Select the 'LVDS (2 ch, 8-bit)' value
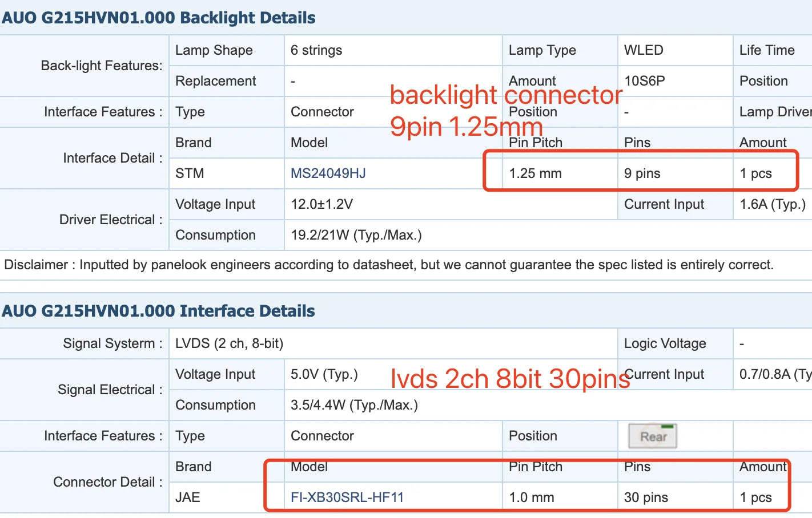This screenshot has width=812, height=518. coord(229,343)
